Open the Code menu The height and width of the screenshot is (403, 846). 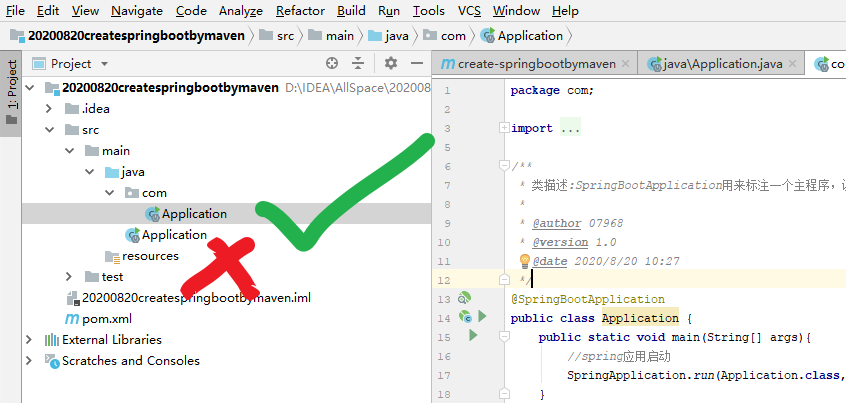191,11
